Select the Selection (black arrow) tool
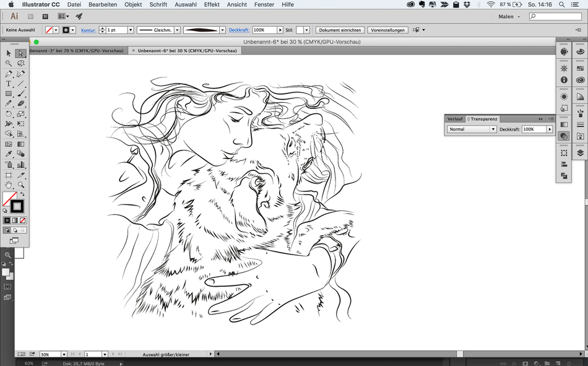588x366 pixels. coord(9,53)
